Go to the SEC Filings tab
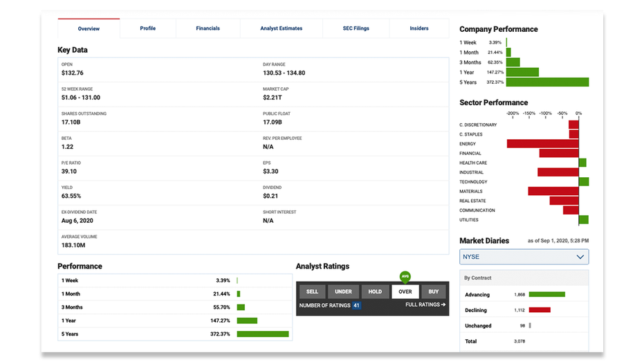644x362 pixels. coord(356,28)
